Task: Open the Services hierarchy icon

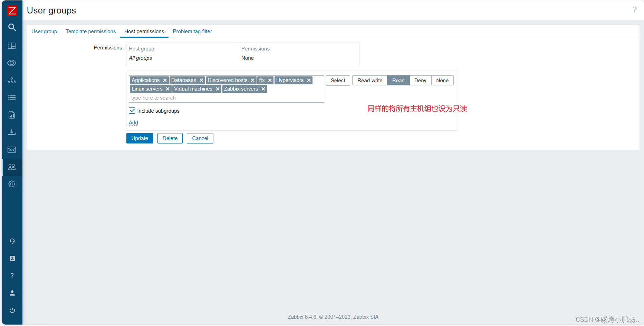Action: pyautogui.click(x=12, y=80)
